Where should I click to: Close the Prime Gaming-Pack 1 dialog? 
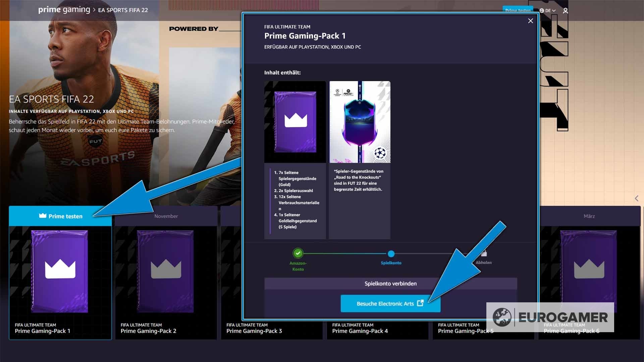pos(530,21)
